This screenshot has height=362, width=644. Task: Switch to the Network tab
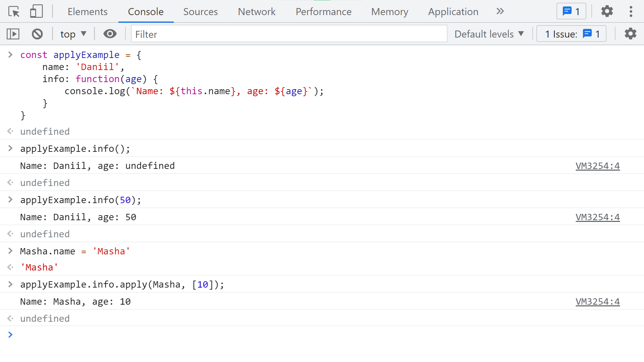[x=257, y=12]
